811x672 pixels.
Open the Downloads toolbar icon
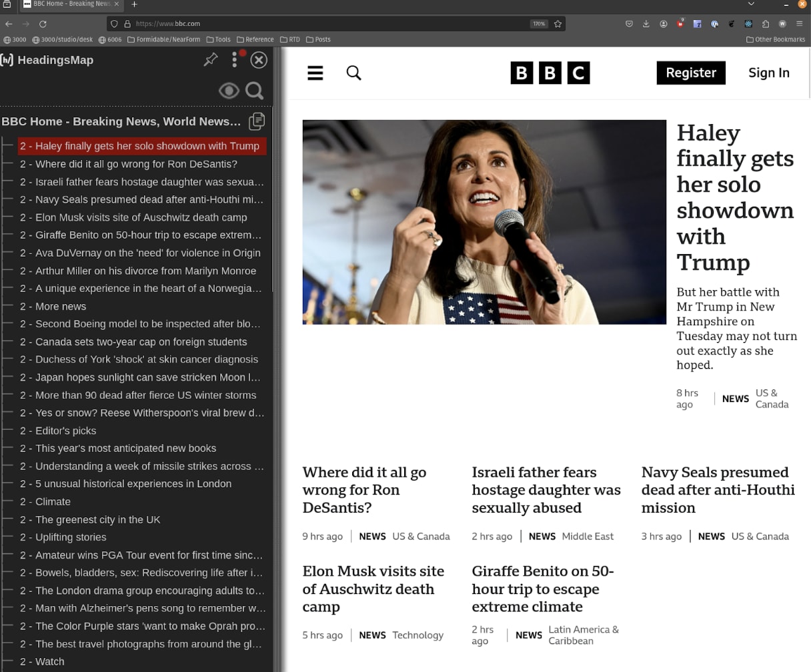pos(646,24)
